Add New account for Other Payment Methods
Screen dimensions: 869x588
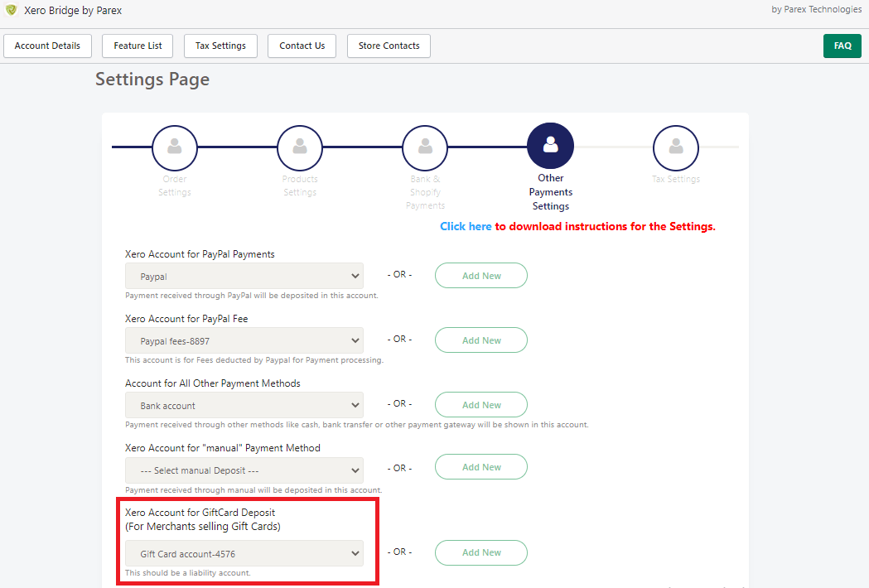click(480, 404)
